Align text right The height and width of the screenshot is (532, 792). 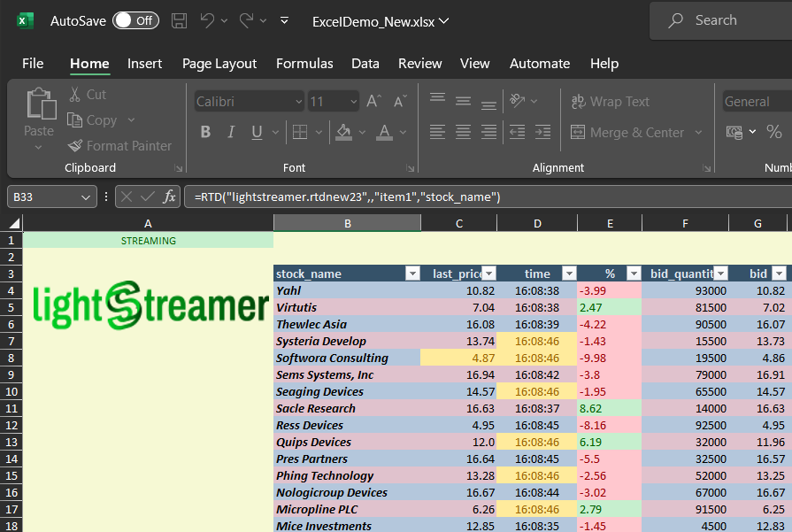[488, 132]
